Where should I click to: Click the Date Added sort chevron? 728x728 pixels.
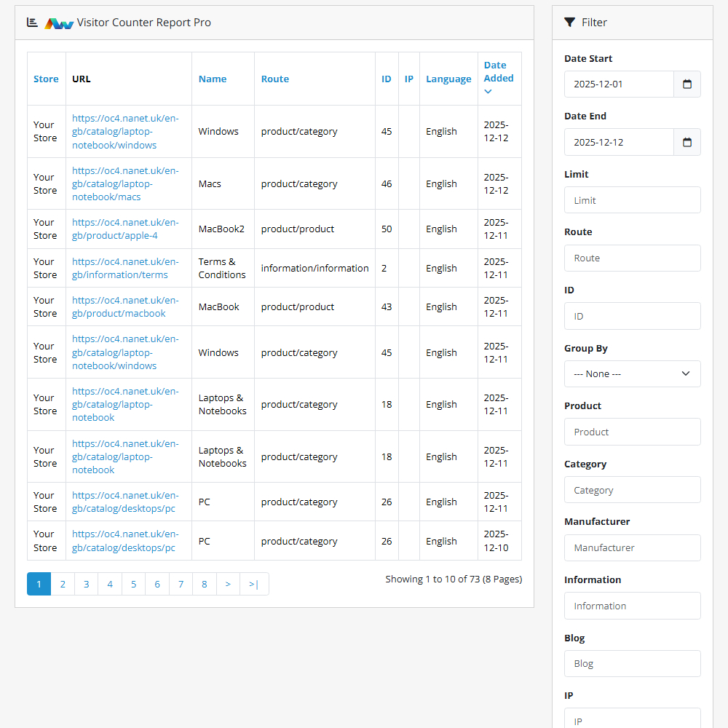(x=488, y=90)
